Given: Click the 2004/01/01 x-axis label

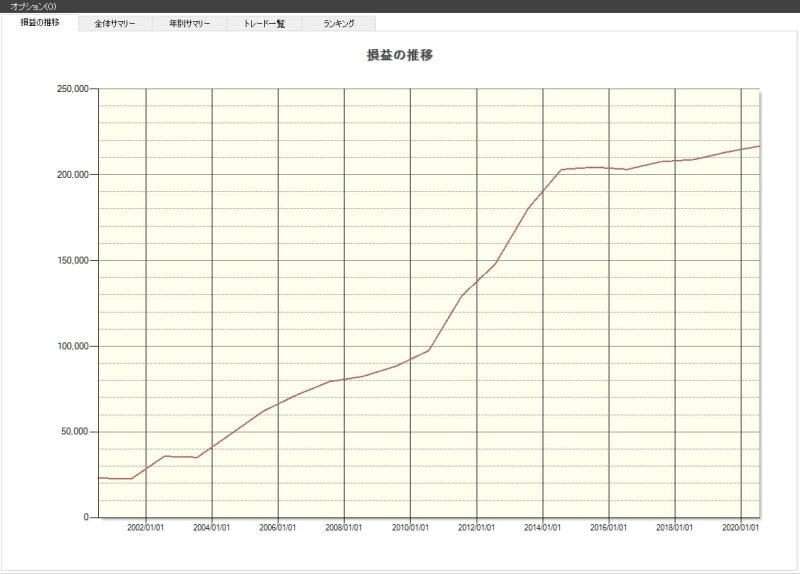Looking at the screenshot, I should click(212, 528).
